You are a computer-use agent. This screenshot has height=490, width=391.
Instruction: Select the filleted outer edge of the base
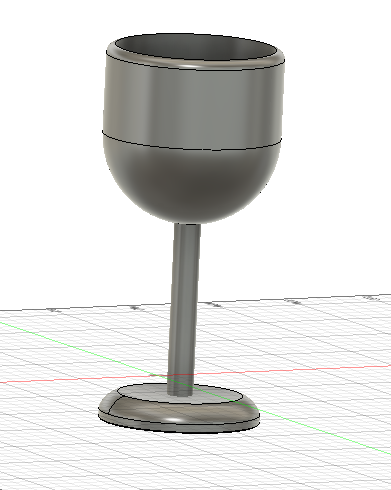[x=180, y=413]
